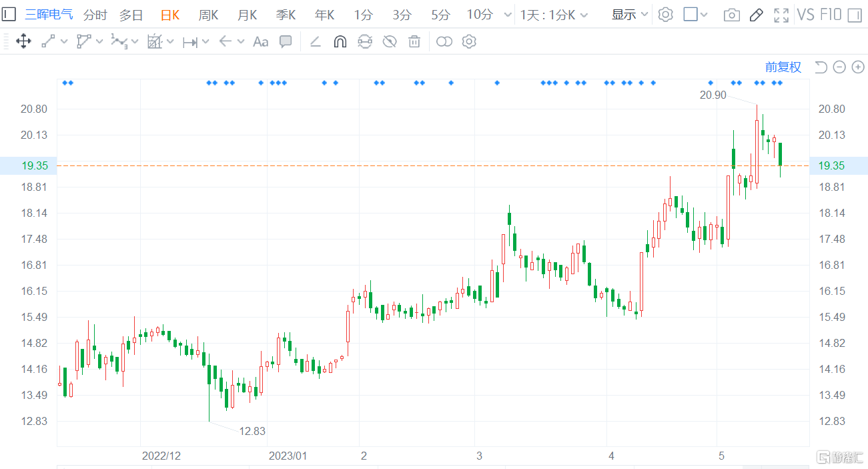Screen dimensions: 868x469
Task: Zoom out chart with minus icon
Action: pyautogui.click(x=839, y=67)
